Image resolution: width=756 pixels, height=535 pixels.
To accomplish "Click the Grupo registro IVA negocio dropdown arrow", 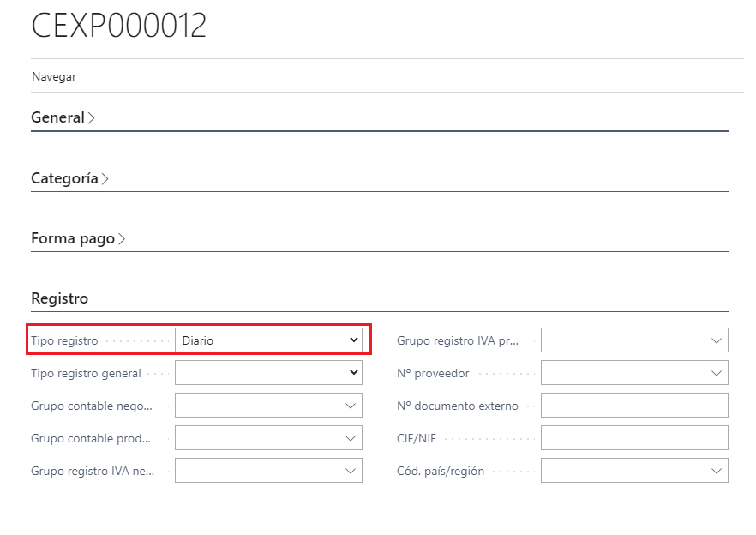I will click(x=351, y=471).
